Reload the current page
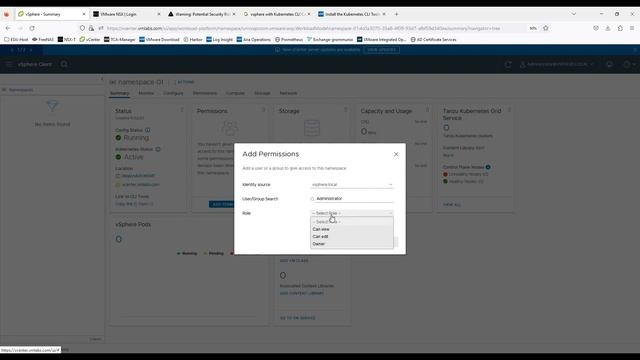Image resolution: width=640 pixels, height=360 pixels. 32,28
